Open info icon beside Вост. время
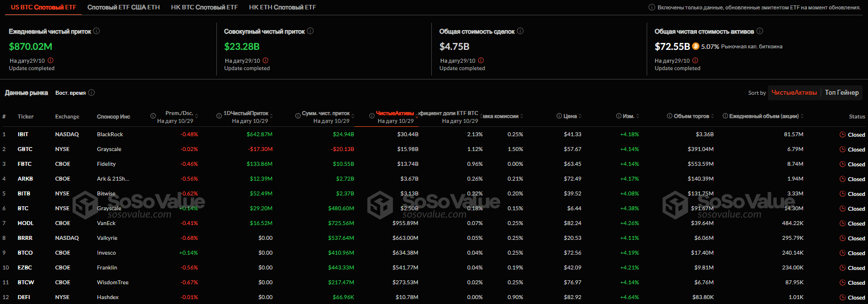This screenshot has height=304, width=868. point(92,93)
